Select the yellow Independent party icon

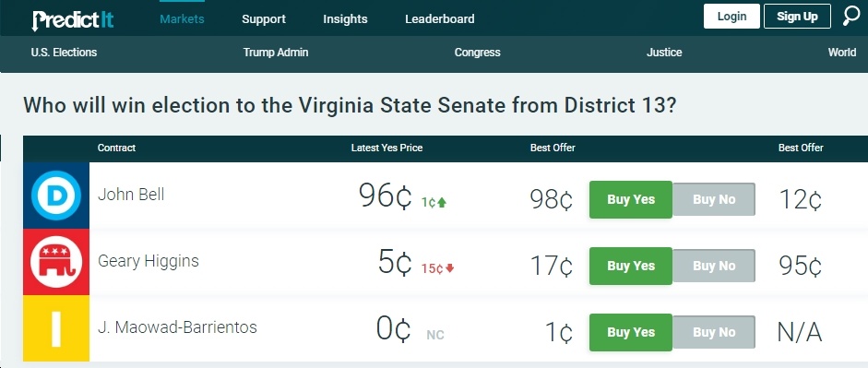click(x=56, y=328)
